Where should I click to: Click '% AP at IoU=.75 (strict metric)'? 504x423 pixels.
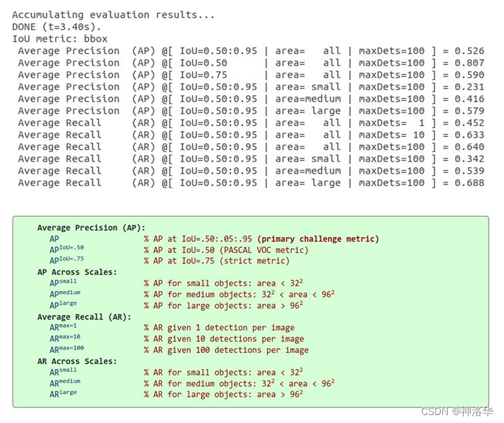point(217,261)
